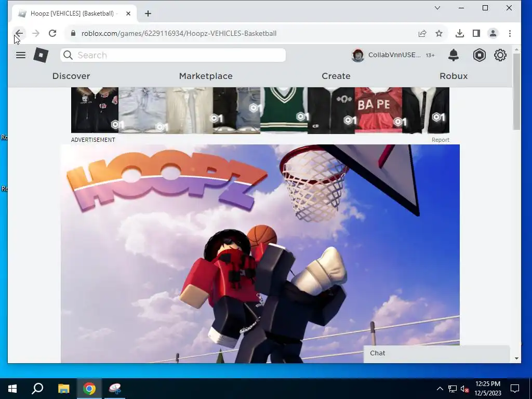Screen dimensions: 532x399
Task: Open File Explorer from the taskbar
Action: 63,389
